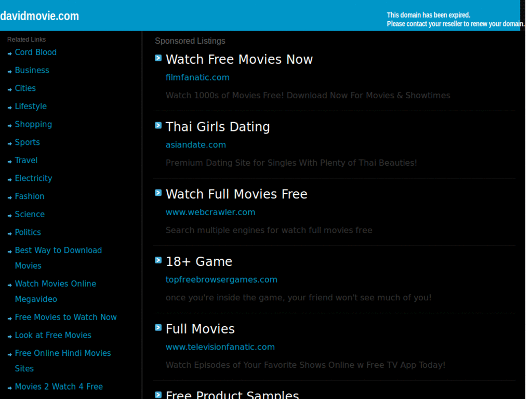The image size is (532, 399).
Task: Visit the www.webcrawler.com URL
Action: click(210, 212)
